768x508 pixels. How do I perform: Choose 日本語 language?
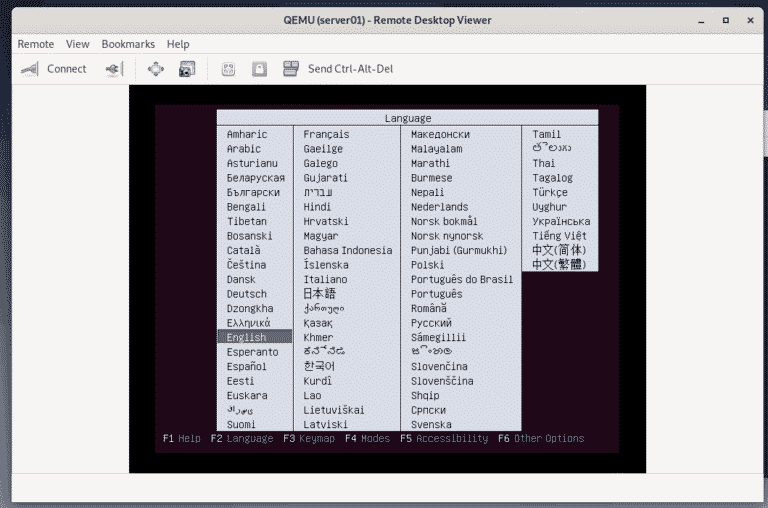[319, 293]
